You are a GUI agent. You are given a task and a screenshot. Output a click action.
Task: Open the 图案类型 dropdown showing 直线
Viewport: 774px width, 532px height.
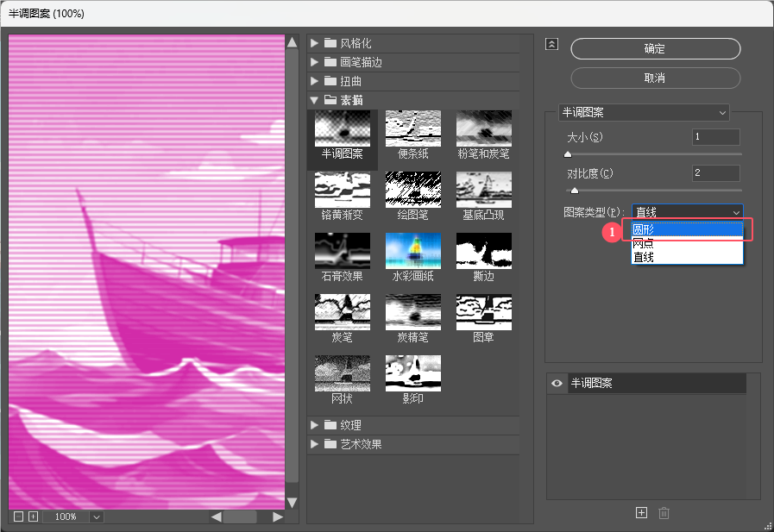(687, 212)
